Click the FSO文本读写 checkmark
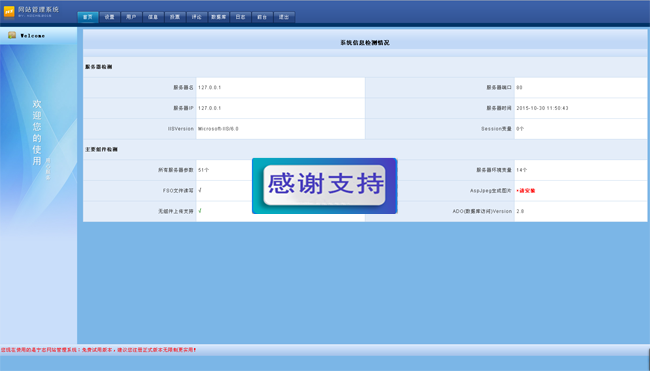The image size is (650, 371). pyautogui.click(x=200, y=190)
